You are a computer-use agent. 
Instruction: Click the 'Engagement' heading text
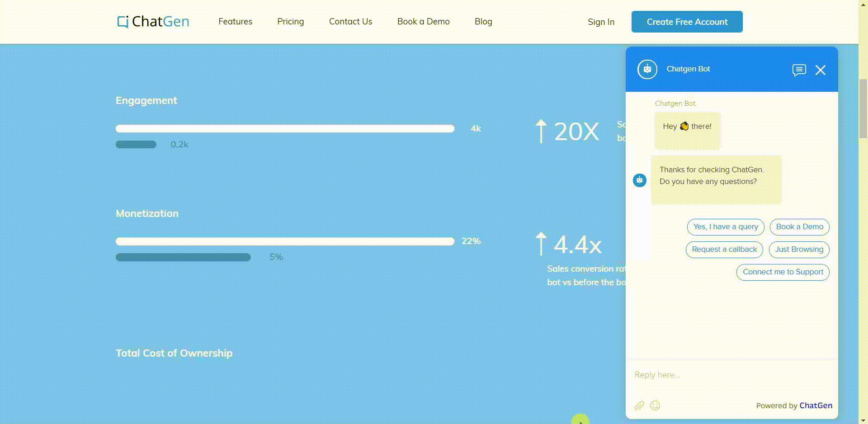coord(146,100)
